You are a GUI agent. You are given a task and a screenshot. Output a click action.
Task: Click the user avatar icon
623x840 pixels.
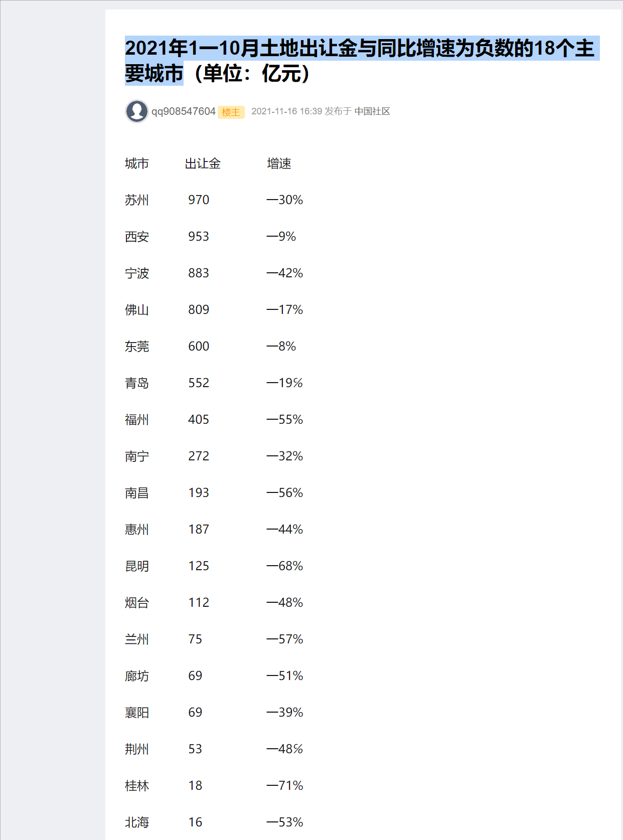tap(137, 111)
